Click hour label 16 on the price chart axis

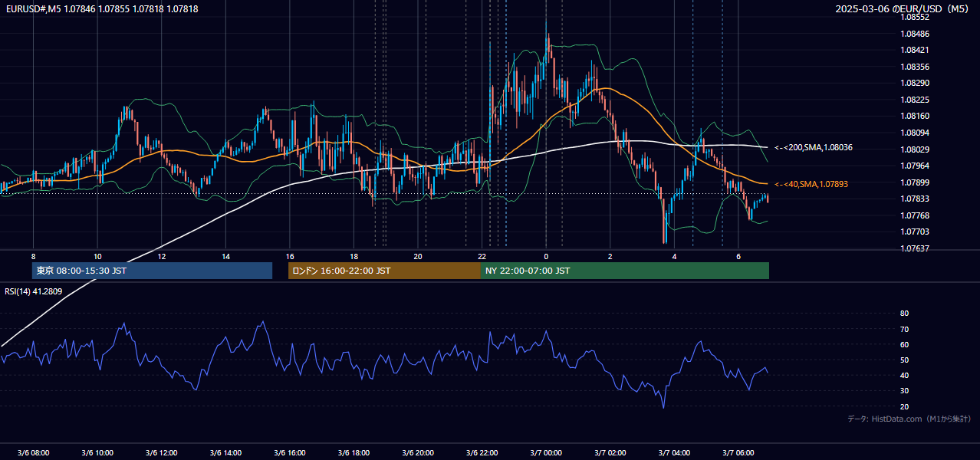pos(290,256)
